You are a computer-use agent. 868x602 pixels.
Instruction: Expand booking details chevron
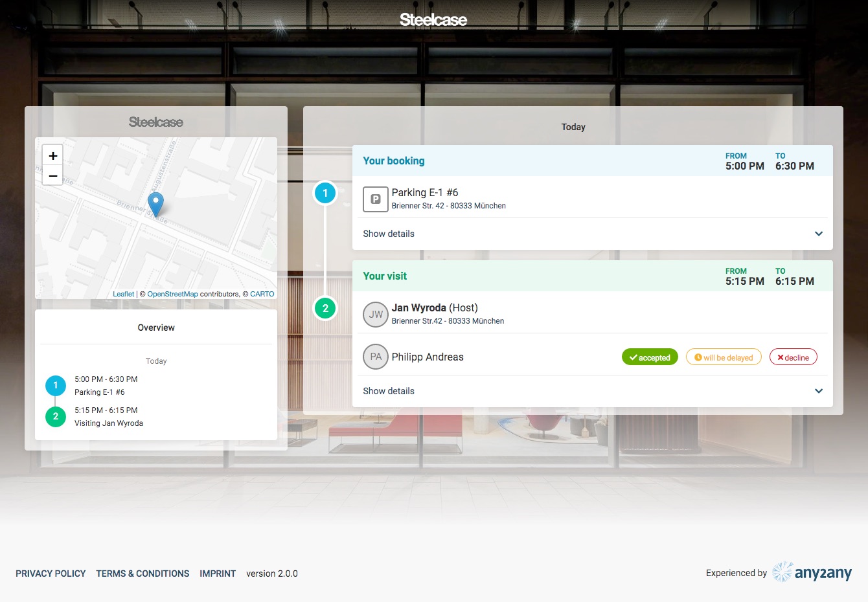[819, 234]
